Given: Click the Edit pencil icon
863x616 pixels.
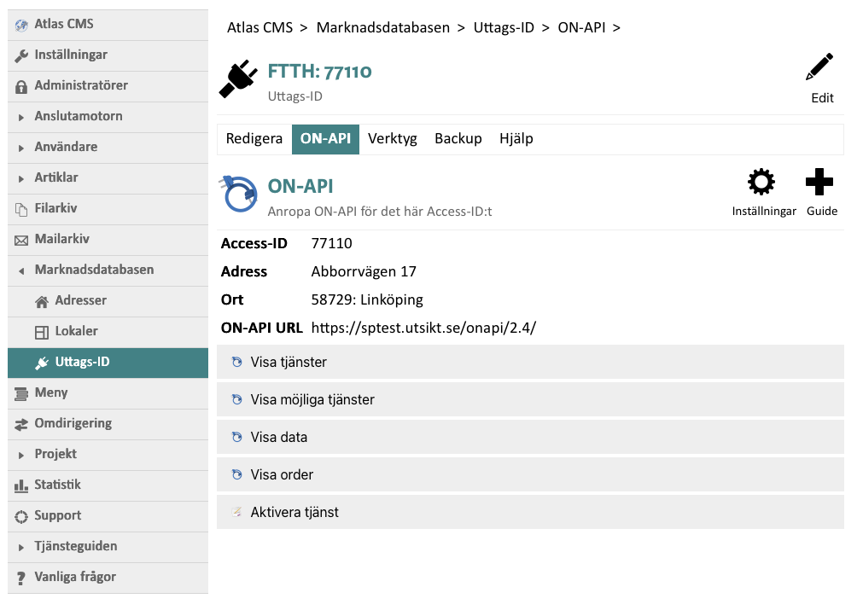Looking at the screenshot, I should [820, 68].
